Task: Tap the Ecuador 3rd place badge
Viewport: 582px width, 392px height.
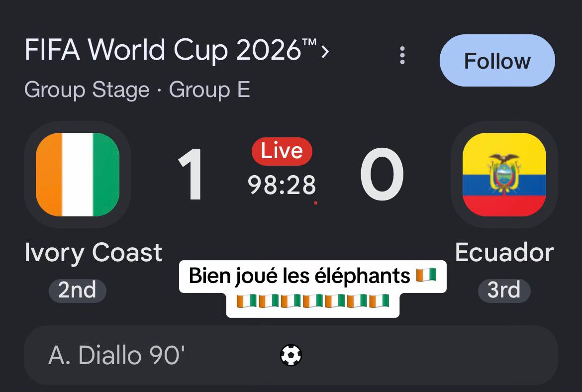Action: click(x=504, y=290)
